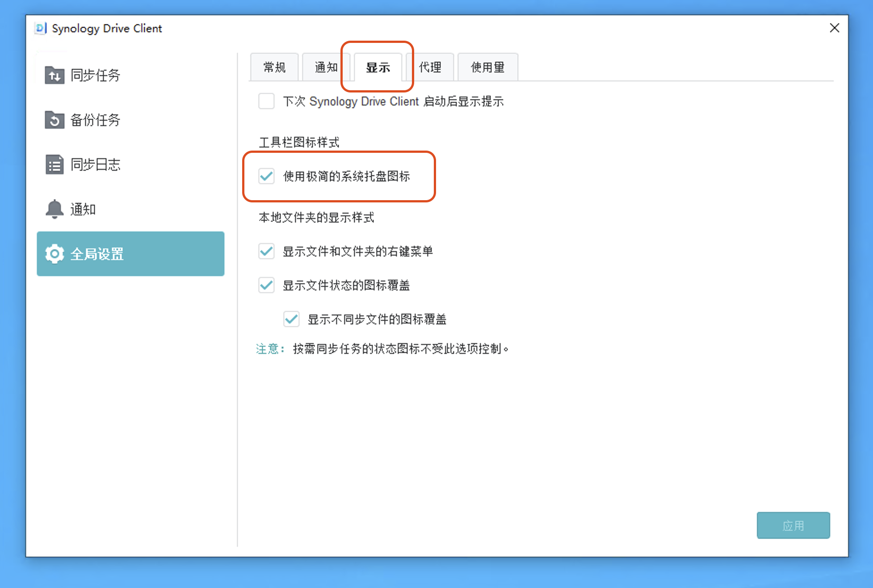The height and width of the screenshot is (588, 873).
Task: Open 备份任务 in the sidebar
Action: 130,120
